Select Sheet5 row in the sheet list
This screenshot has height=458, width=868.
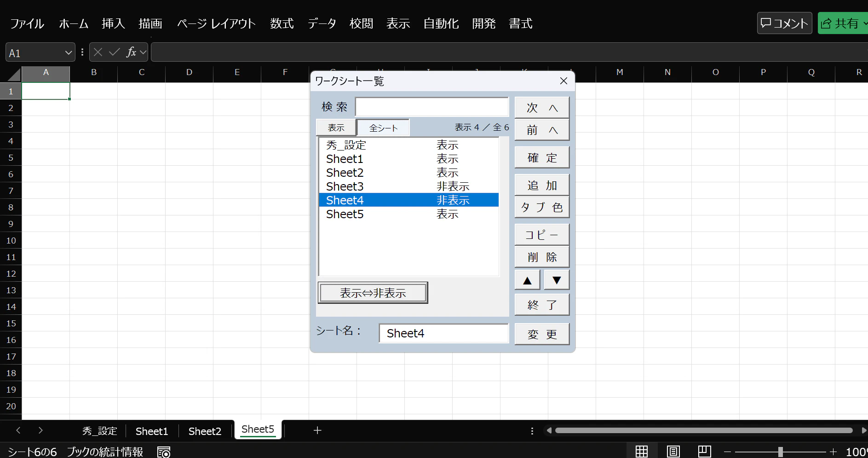coord(408,214)
